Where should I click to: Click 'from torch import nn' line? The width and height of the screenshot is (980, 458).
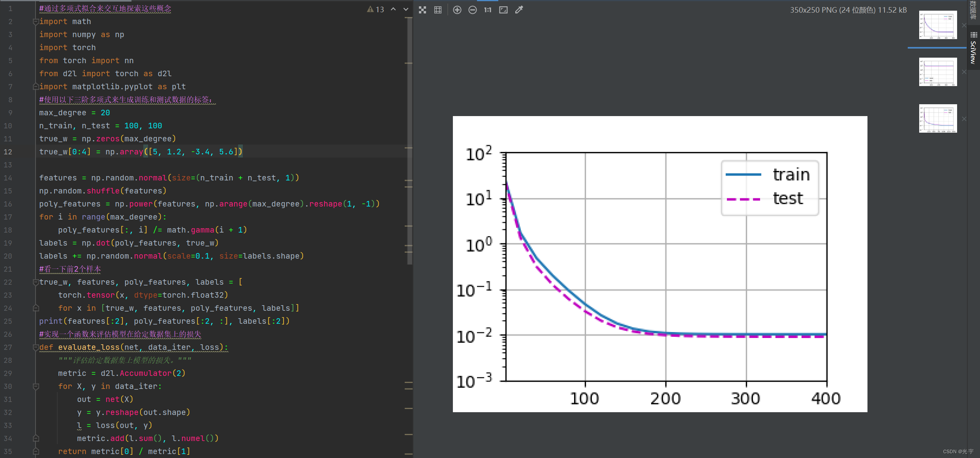pyautogui.click(x=86, y=61)
